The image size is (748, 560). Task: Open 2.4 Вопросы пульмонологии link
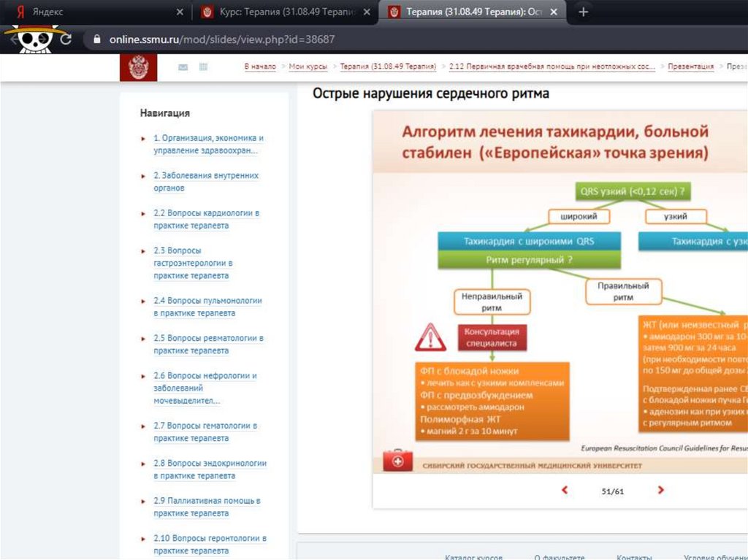207,307
